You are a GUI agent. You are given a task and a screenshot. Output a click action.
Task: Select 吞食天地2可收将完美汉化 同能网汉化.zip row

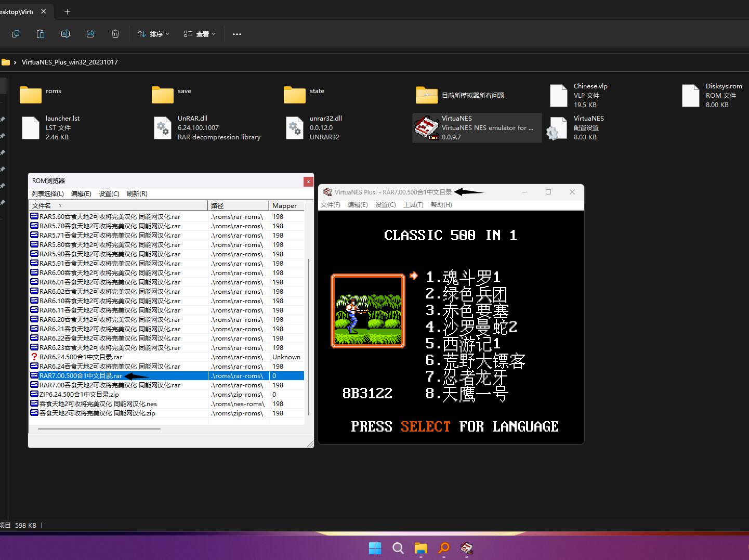coord(166,413)
